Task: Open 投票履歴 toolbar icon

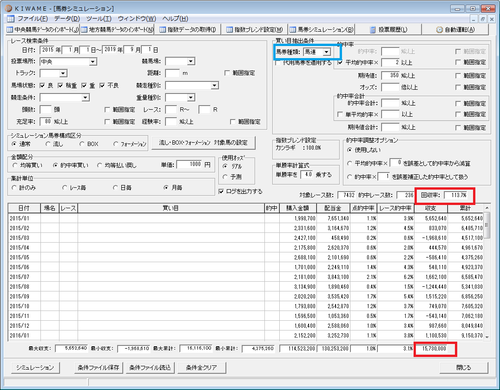Action: point(373,30)
